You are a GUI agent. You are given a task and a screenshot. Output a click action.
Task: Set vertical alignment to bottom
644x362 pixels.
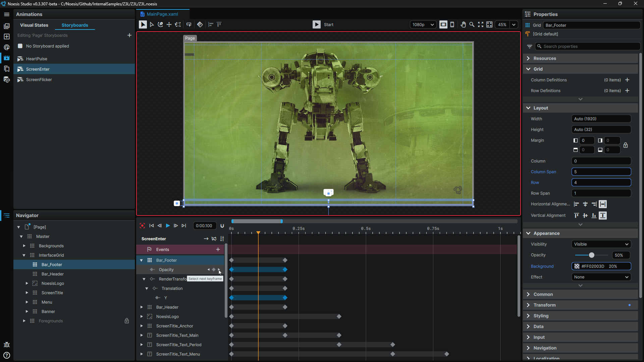coord(594,216)
